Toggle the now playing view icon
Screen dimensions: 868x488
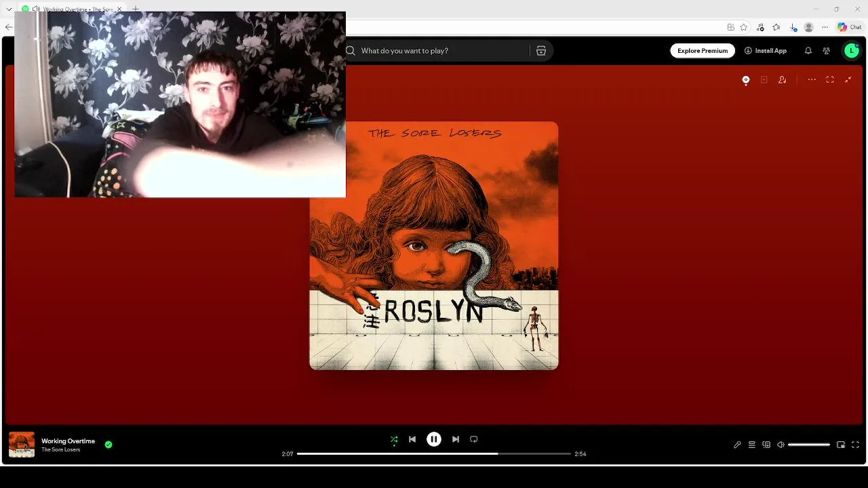[x=746, y=80]
